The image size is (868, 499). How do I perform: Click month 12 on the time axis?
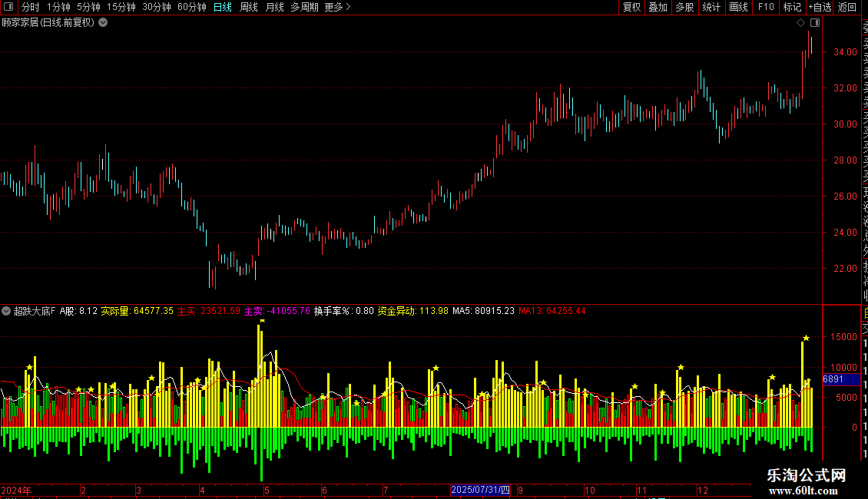(x=703, y=490)
